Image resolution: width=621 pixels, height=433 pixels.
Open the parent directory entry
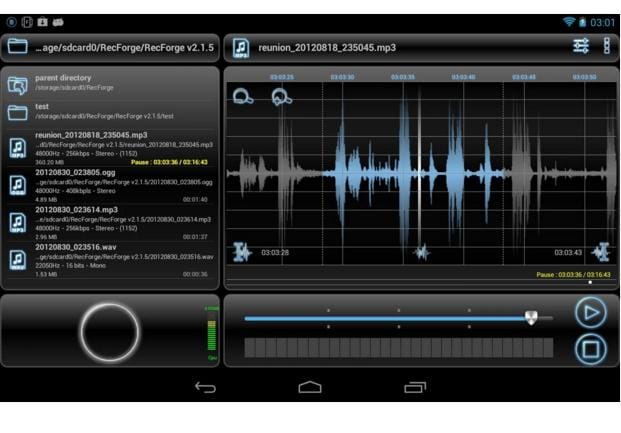(111, 84)
